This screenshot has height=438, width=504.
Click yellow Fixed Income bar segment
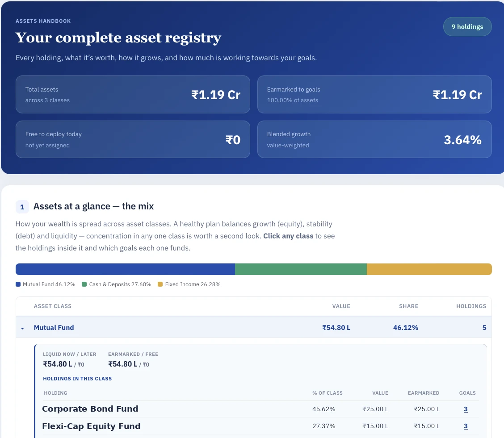click(x=429, y=269)
